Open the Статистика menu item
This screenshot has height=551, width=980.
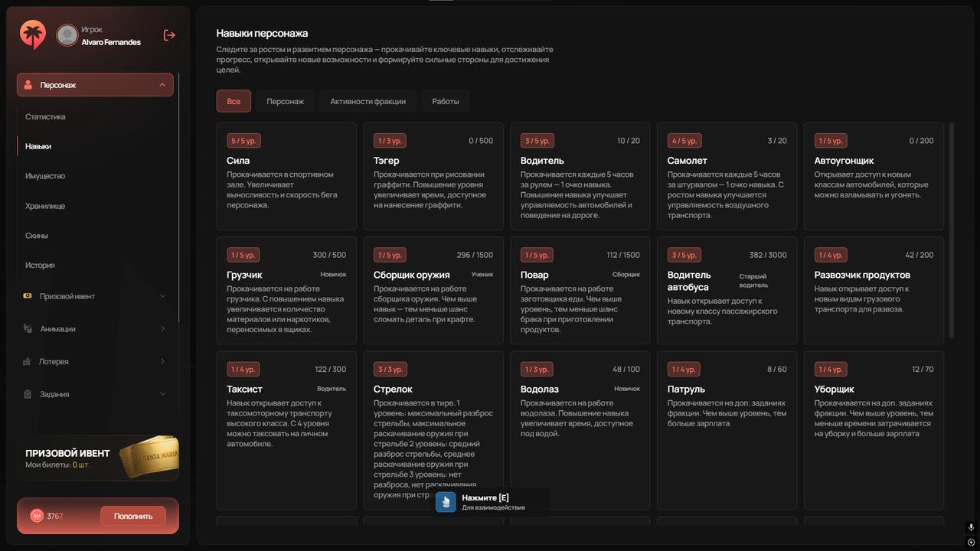(45, 117)
